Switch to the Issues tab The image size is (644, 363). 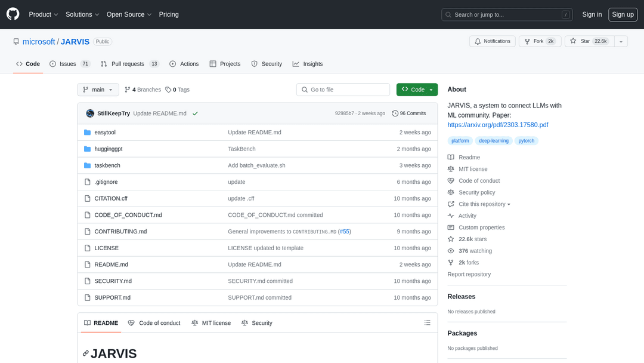pyautogui.click(x=69, y=64)
